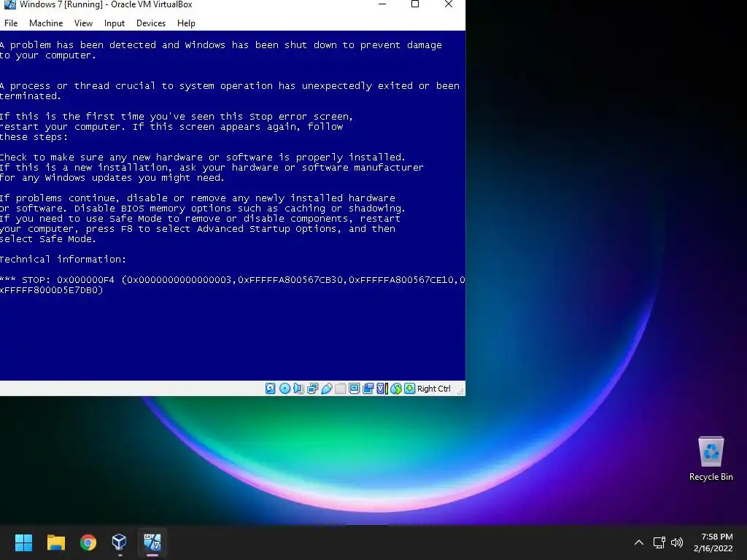Click the network adapters indicator icon
747x560 pixels.
click(312, 389)
